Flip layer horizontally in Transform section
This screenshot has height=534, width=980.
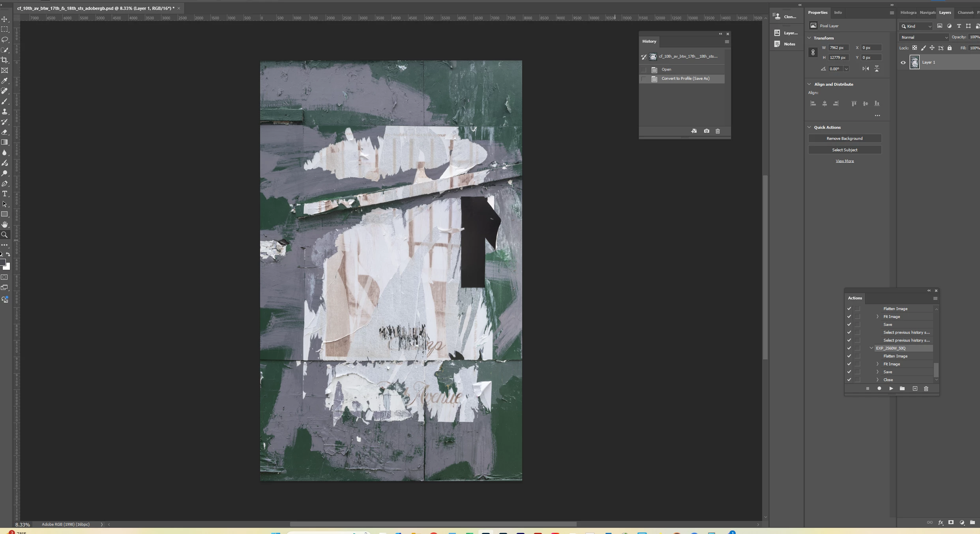click(866, 69)
